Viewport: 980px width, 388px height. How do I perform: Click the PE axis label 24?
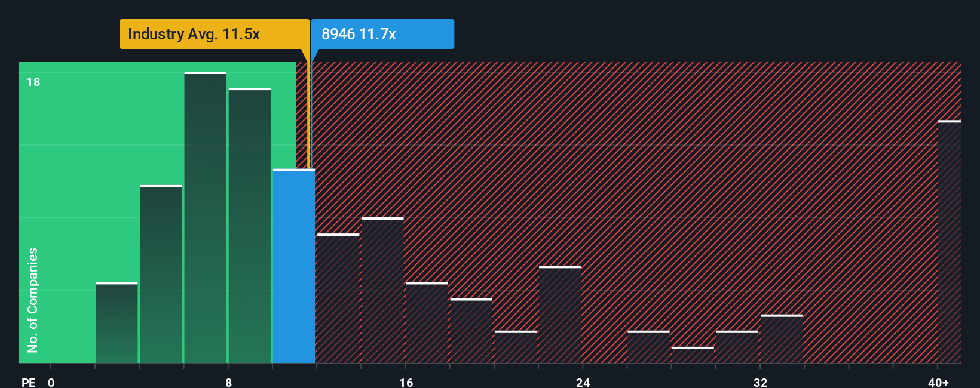pyautogui.click(x=583, y=382)
